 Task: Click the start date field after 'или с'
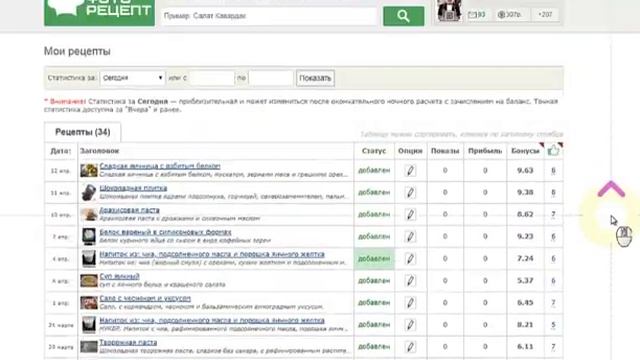click(x=212, y=78)
